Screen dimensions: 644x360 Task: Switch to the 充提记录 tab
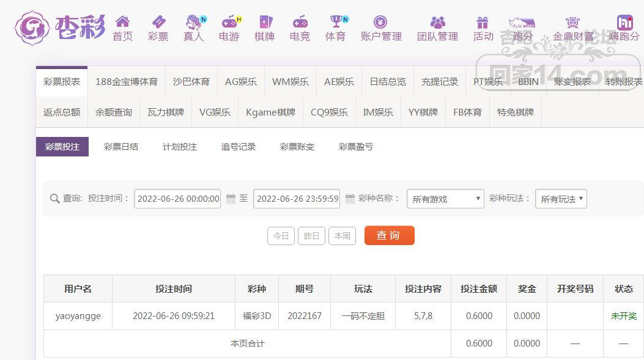tap(439, 81)
